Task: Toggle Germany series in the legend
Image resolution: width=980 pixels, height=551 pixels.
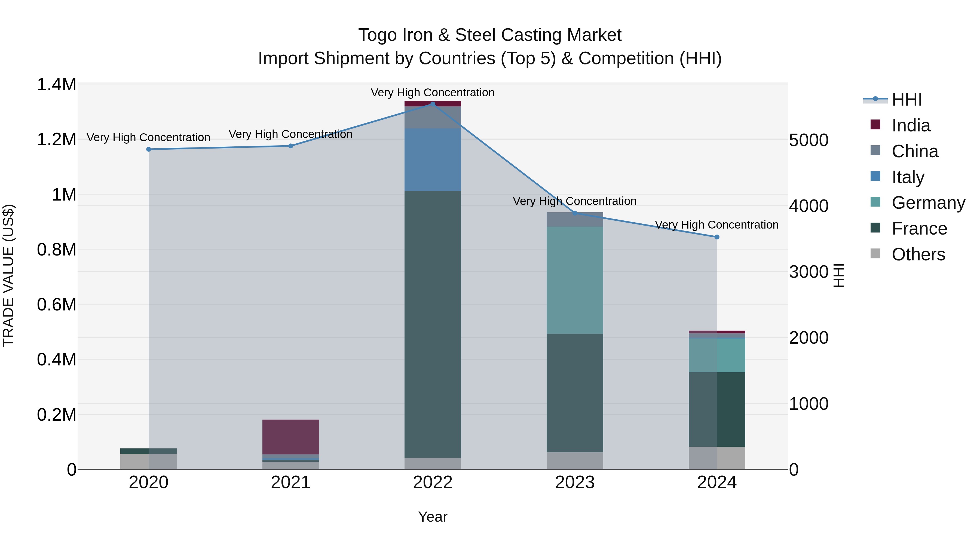Action: [x=918, y=203]
